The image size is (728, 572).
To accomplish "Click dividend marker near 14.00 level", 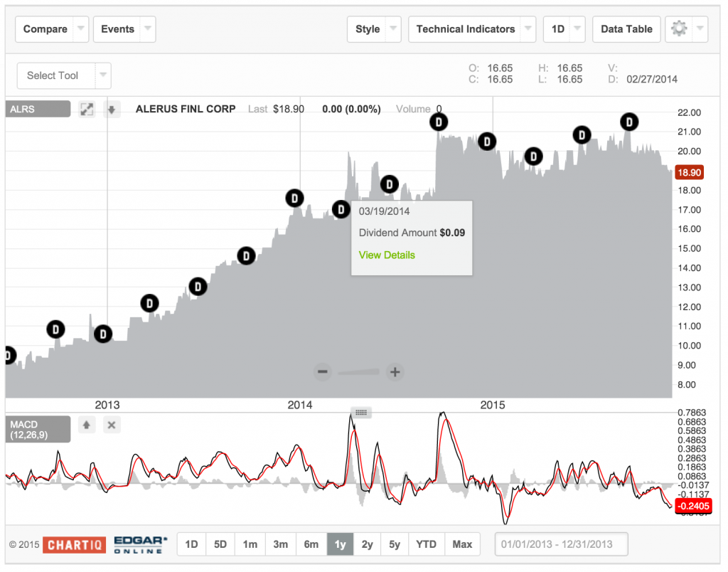I will coord(246,255).
